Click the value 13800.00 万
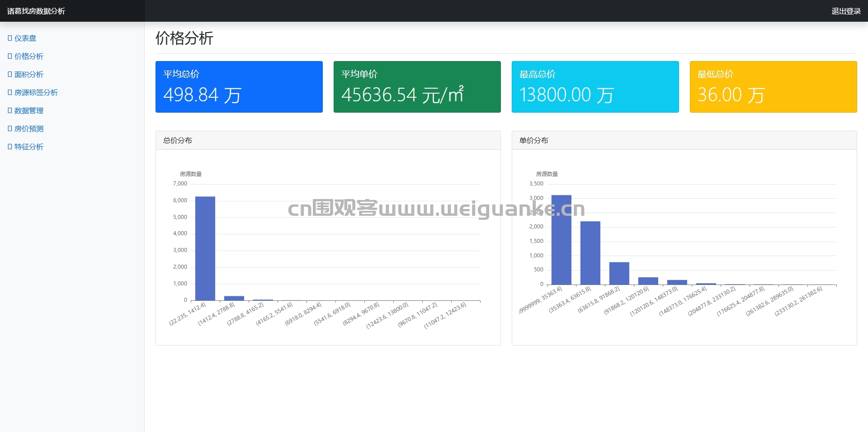Viewport: 868px width, 432px height. [566, 95]
